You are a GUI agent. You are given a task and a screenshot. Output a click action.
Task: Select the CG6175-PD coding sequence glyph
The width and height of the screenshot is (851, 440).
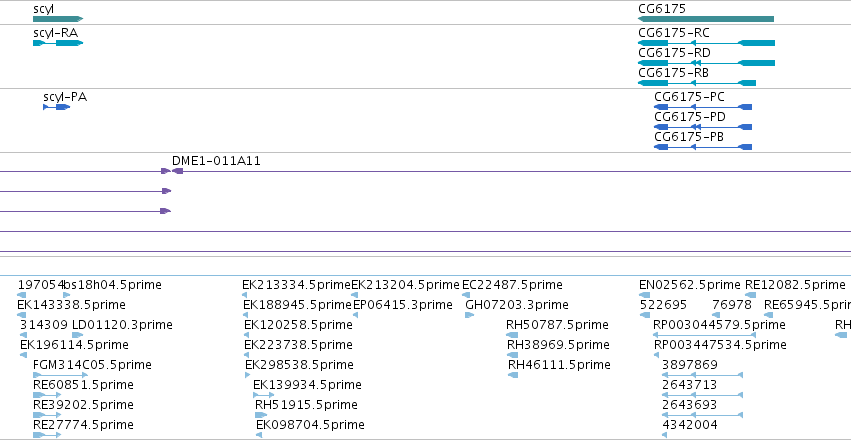(x=703, y=127)
